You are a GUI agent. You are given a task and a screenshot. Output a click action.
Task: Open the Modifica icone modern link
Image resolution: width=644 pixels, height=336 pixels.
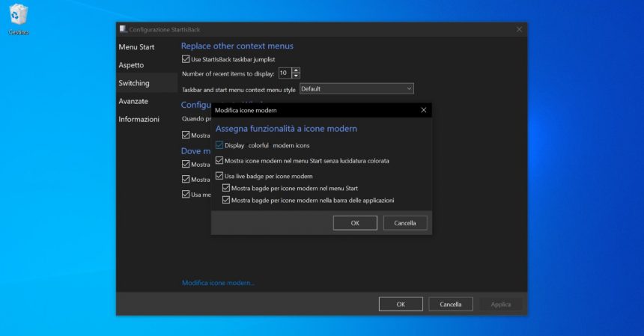pos(218,283)
